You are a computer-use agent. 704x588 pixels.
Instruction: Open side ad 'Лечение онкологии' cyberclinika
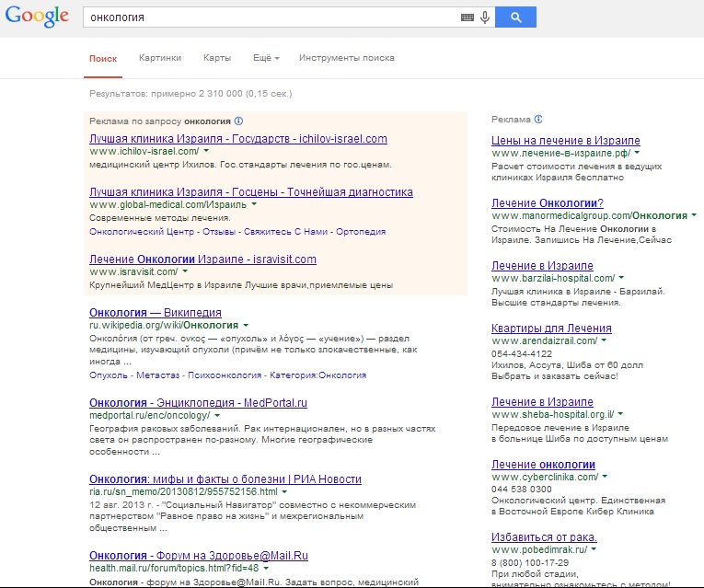(543, 465)
